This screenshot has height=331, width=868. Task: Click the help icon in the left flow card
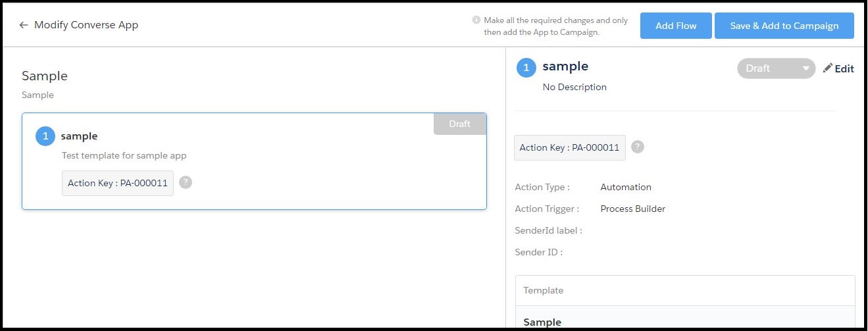point(186,183)
